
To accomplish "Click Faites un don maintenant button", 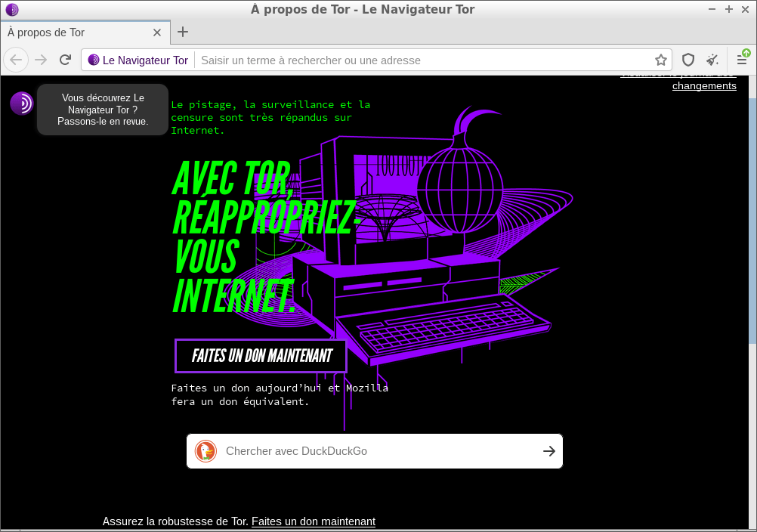I will coord(261,356).
